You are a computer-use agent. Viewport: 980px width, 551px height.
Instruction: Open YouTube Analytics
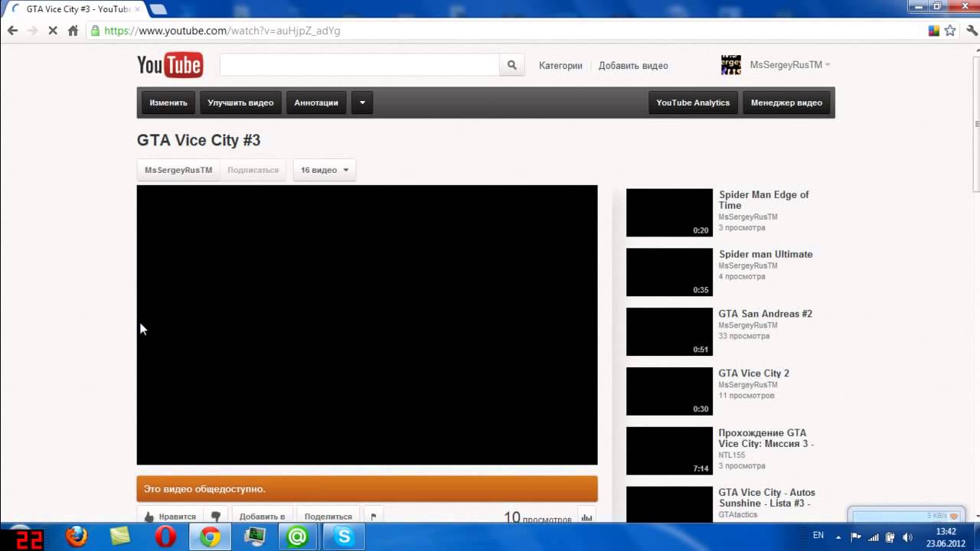693,103
